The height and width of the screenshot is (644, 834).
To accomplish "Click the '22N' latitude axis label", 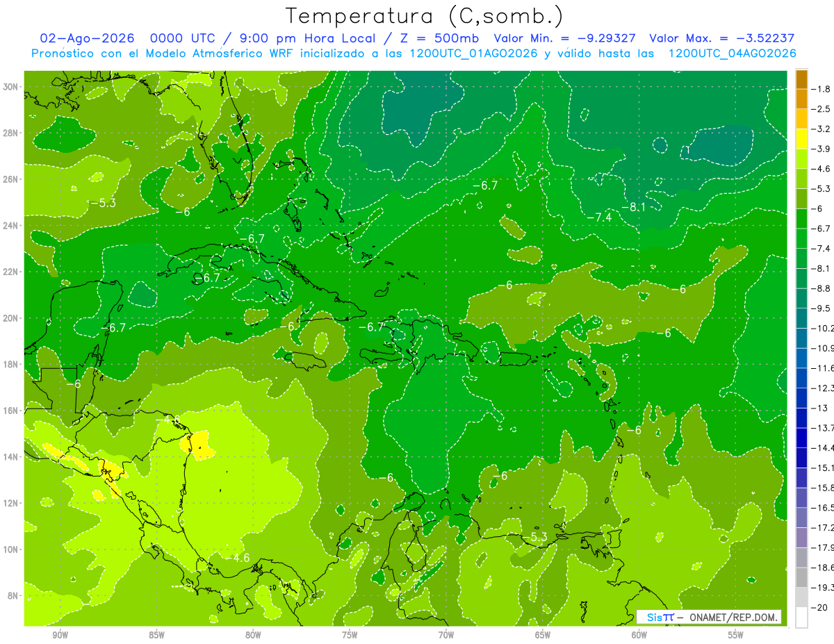I will tap(10, 272).
